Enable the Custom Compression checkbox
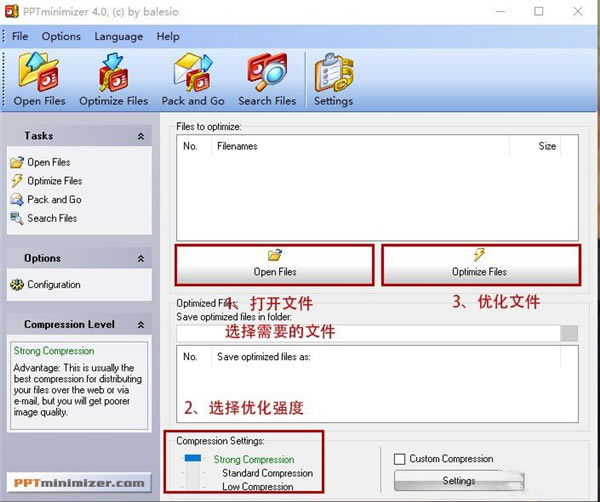Screen dimensions: 600x502 [399, 459]
